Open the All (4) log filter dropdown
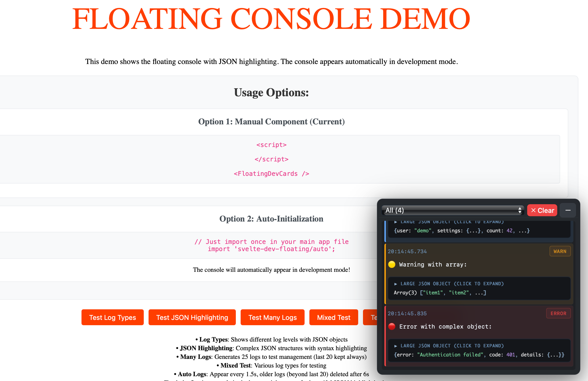 tap(452, 210)
